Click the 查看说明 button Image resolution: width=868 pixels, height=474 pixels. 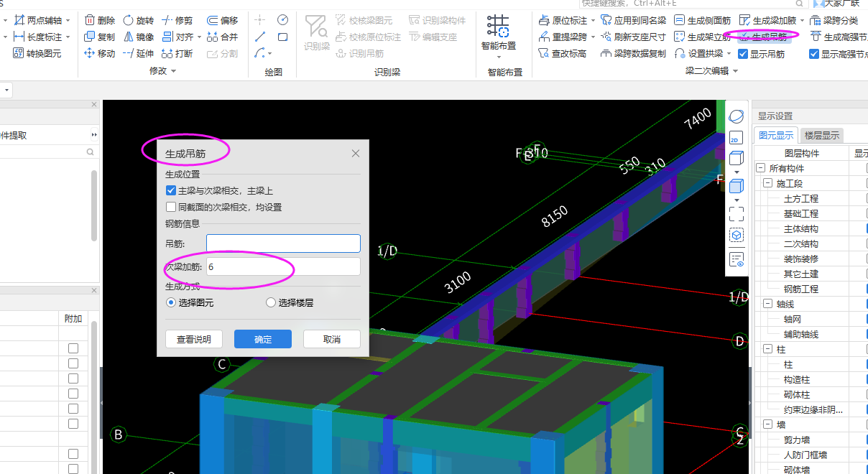pyautogui.click(x=194, y=339)
